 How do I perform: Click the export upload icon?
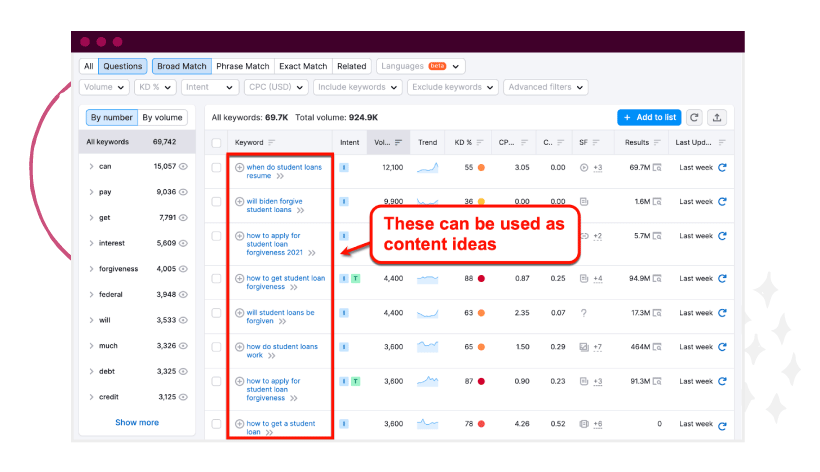pyautogui.click(x=717, y=117)
